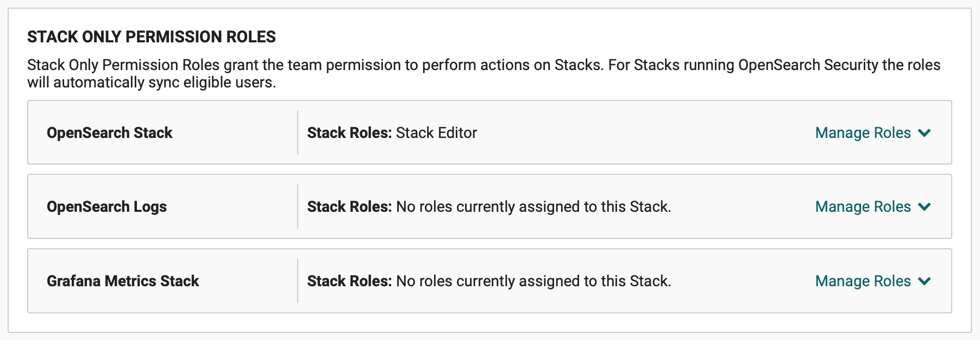Expand role options for OpenSearch Logs
The height and width of the screenshot is (340, 980).
pyautogui.click(x=926, y=207)
